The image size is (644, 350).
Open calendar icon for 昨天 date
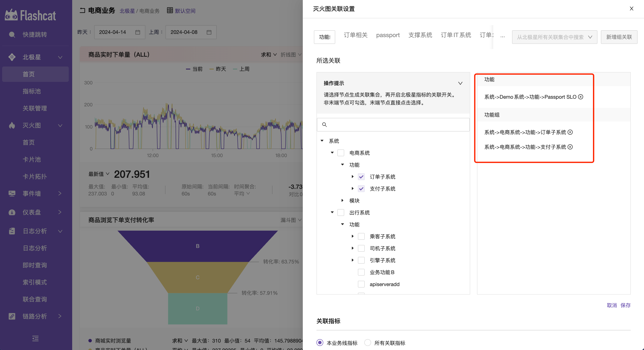(138, 32)
